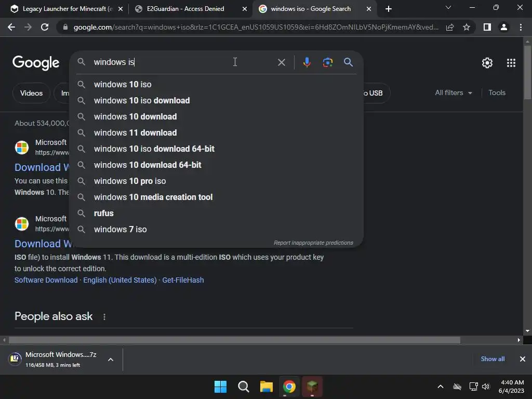Image resolution: width=532 pixels, height=399 pixels.
Task: Expand download options for 7z file
Action: [x=111, y=360]
